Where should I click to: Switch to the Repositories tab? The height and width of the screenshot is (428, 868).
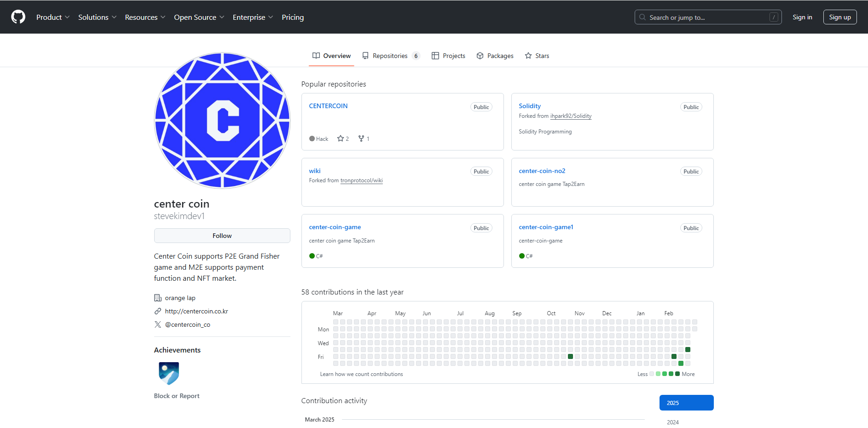click(x=391, y=56)
